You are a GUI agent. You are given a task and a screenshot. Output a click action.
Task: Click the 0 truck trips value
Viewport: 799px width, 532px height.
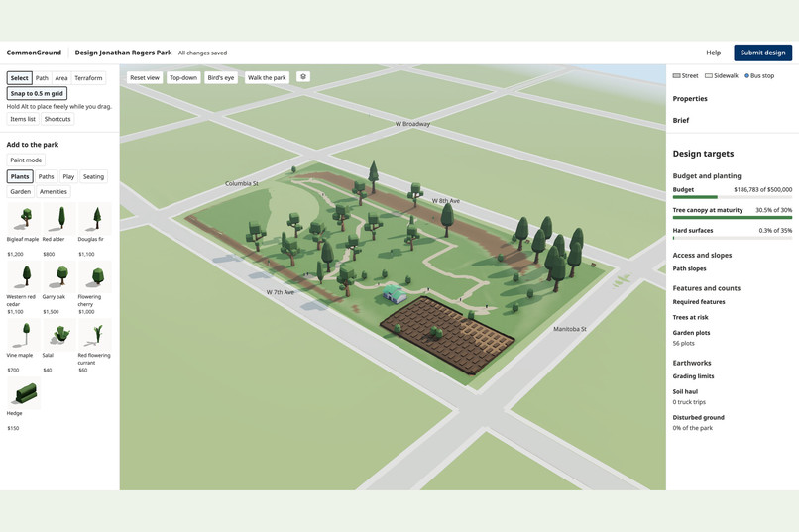(689, 402)
